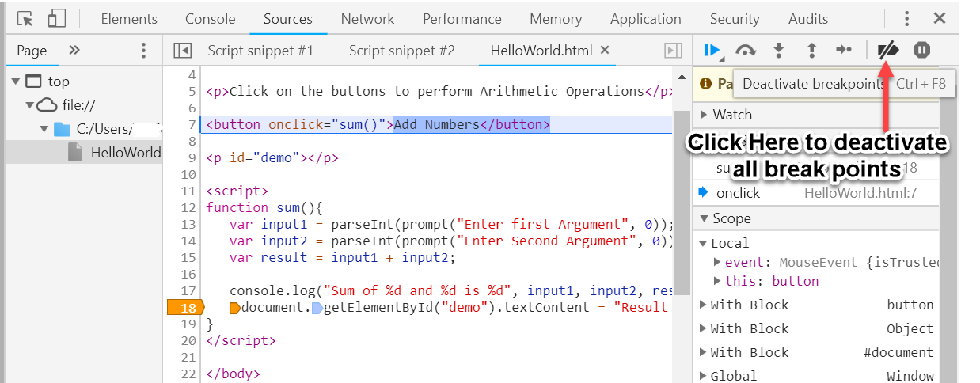Collapse the file:// node in the tree

tap(29, 105)
